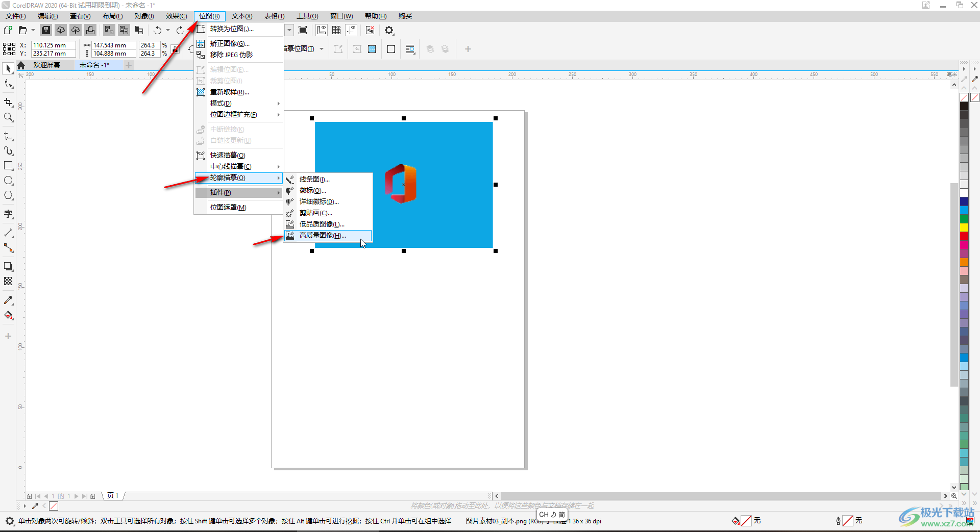980x532 pixels.
Task: Click the Resample bitmap icon in property bar
Action: (x=372, y=49)
